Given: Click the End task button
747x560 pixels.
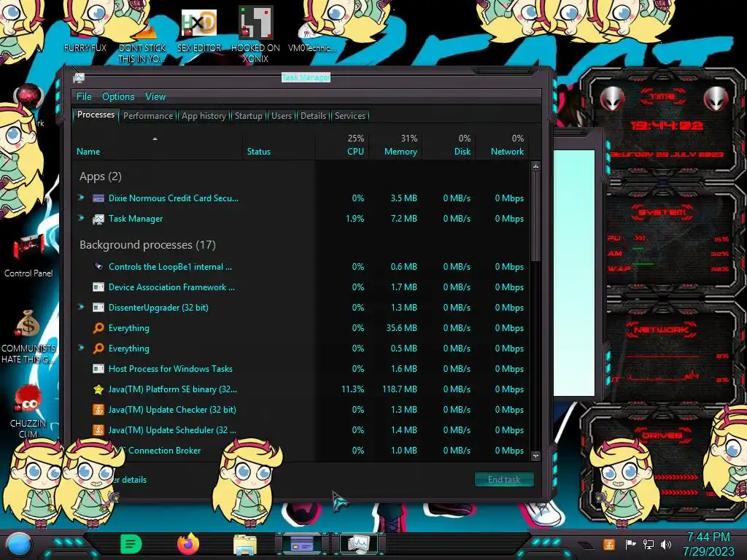Looking at the screenshot, I should (x=504, y=480).
